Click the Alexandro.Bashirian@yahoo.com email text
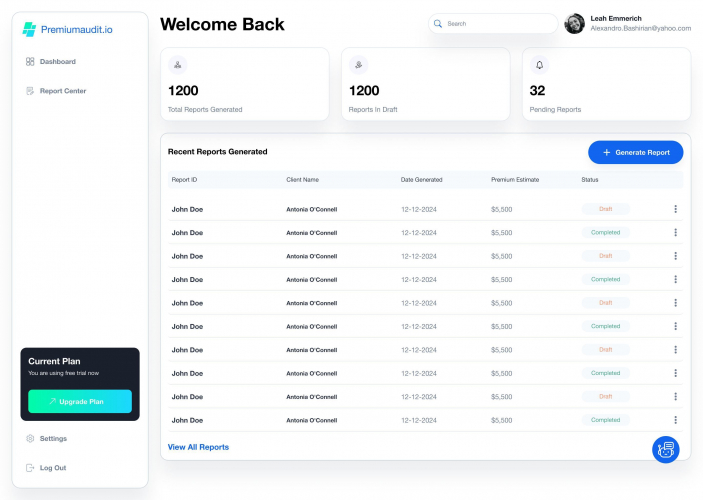703x500 pixels. pyautogui.click(x=641, y=28)
